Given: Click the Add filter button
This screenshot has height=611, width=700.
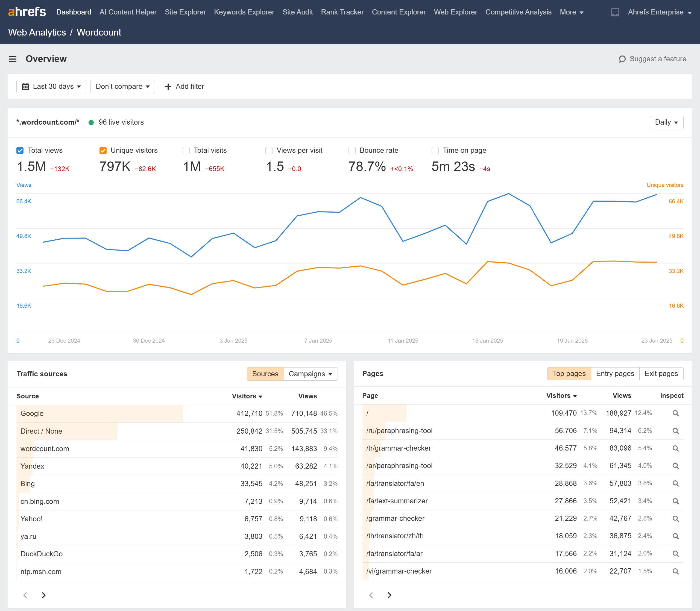Looking at the screenshot, I should (184, 86).
